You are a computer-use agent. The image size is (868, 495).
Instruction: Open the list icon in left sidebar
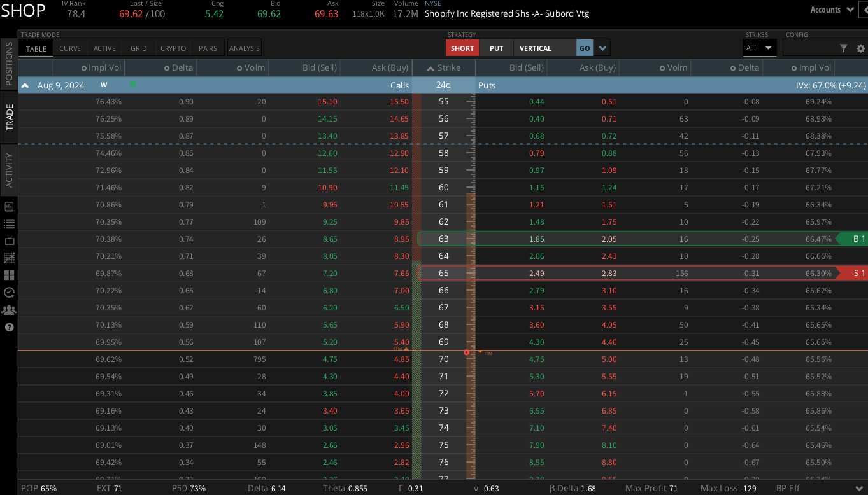tap(9, 224)
